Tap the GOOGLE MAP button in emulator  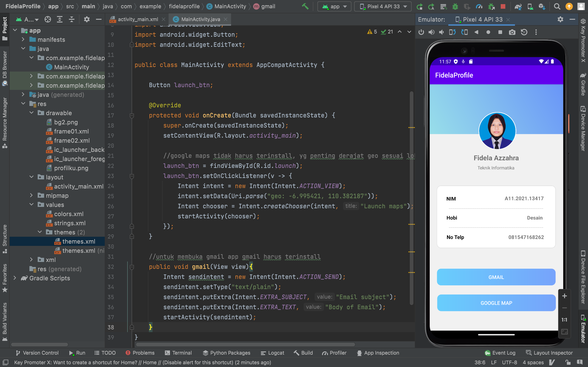point(496,303)
